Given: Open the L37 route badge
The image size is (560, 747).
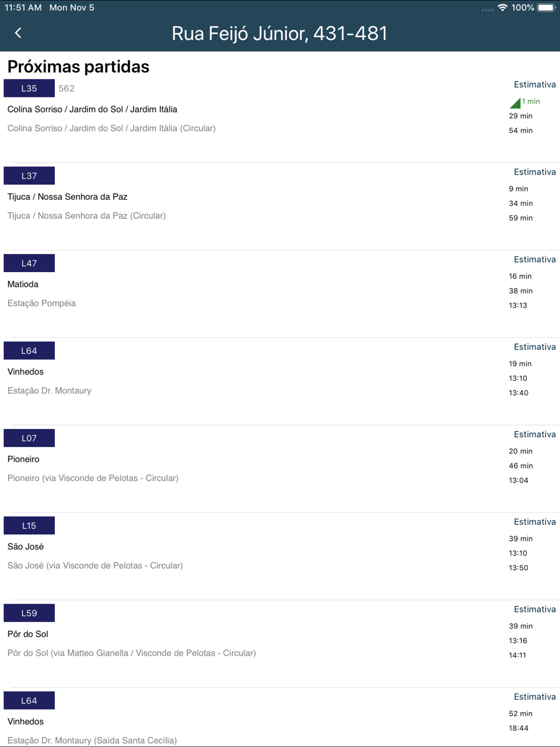Looking at the screenshot, I should pyautogui.click(x=29, y=176).
